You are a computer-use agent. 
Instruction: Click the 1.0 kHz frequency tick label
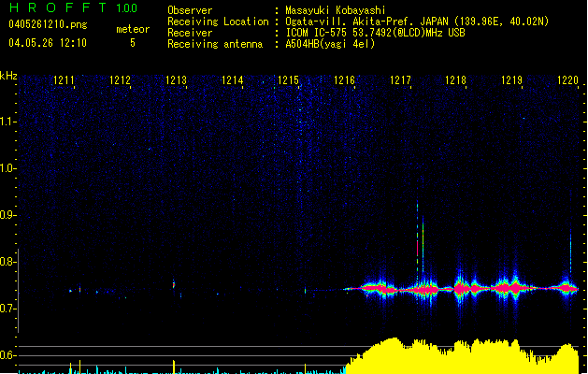tap(7, 168)
